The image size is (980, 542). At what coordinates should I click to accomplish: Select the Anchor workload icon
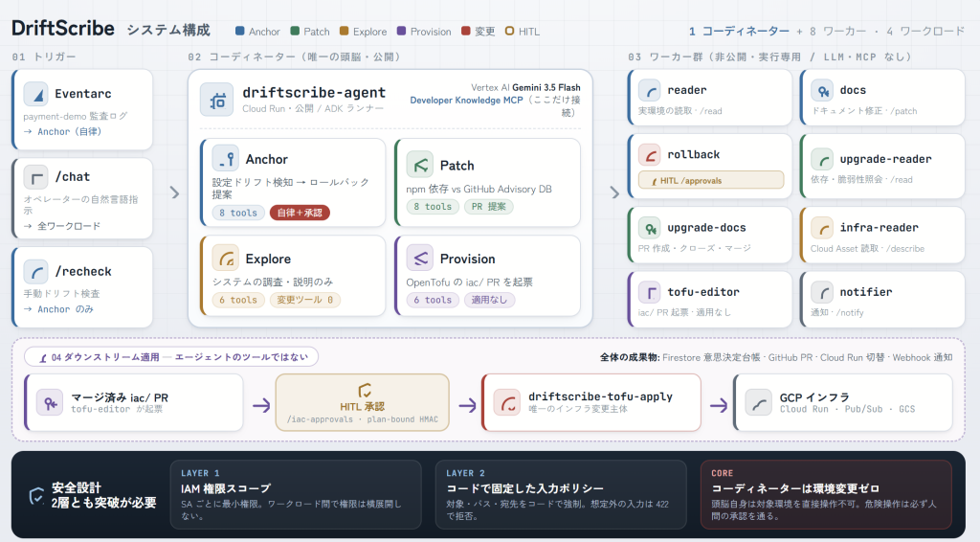225,159
